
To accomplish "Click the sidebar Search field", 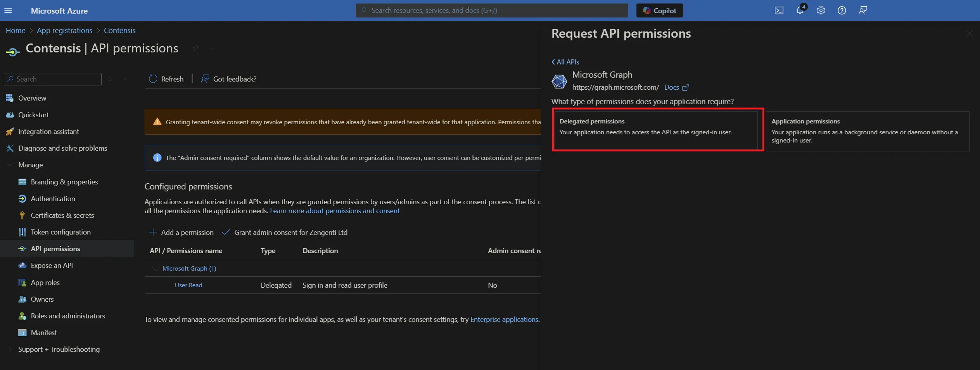I will 53,79.
